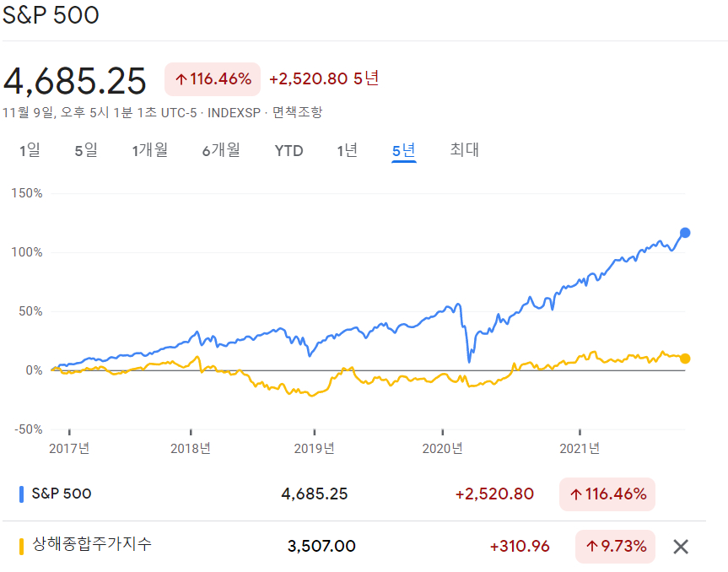Click the 2020년 label on the chart axis

[443, 449]
